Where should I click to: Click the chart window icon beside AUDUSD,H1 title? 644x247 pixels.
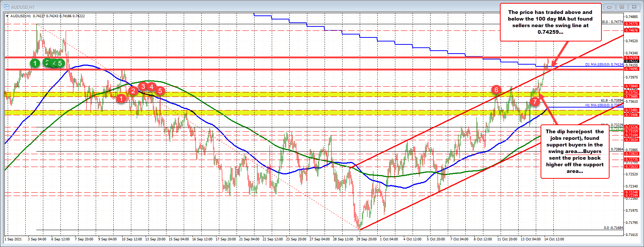tap(7, 7)
